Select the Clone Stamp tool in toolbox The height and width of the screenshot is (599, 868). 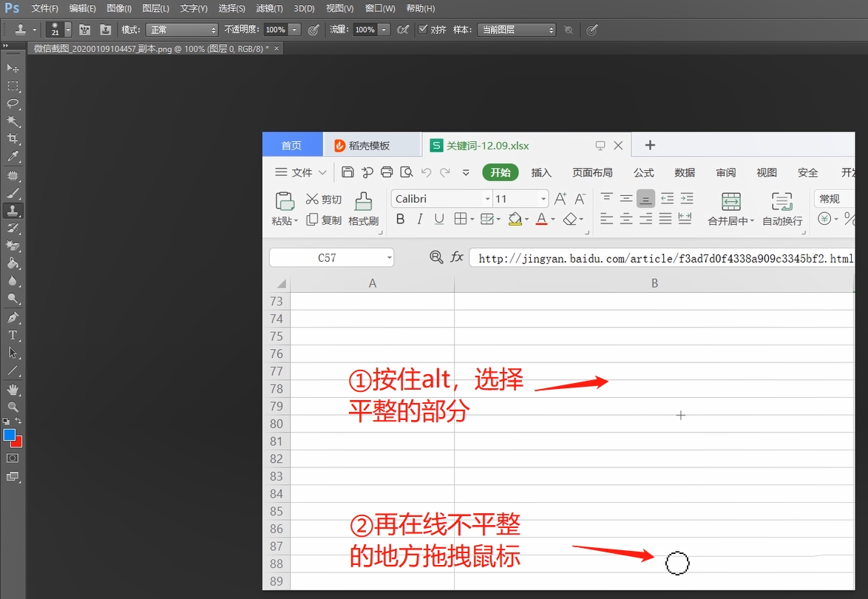click(x=13, y=210)
